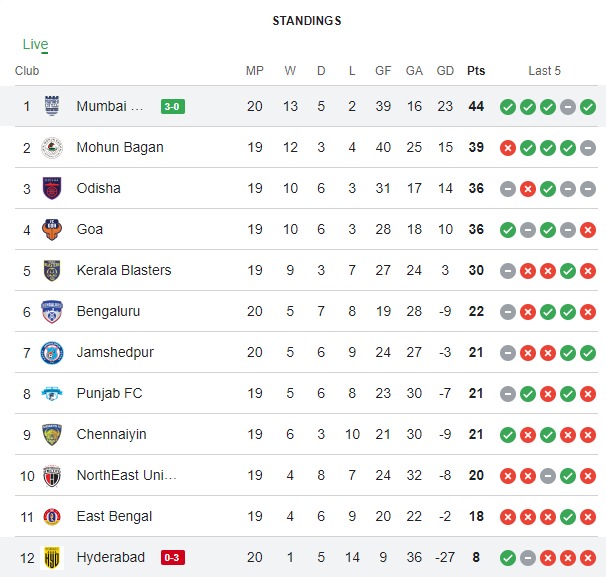This screenshot has width=606, height=586.
Task: Click Hyderabad's live 0-3 score badge
Action: 173,557
